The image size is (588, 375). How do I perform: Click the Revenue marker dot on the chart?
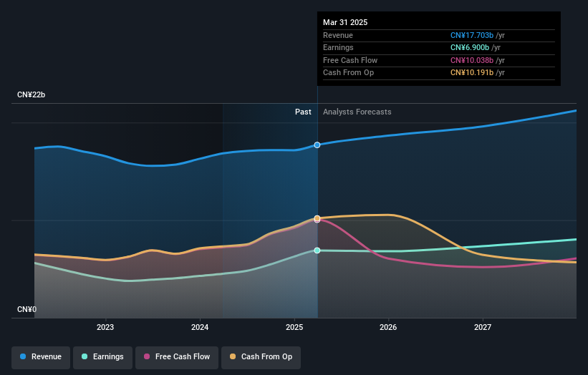click(317, 145)
